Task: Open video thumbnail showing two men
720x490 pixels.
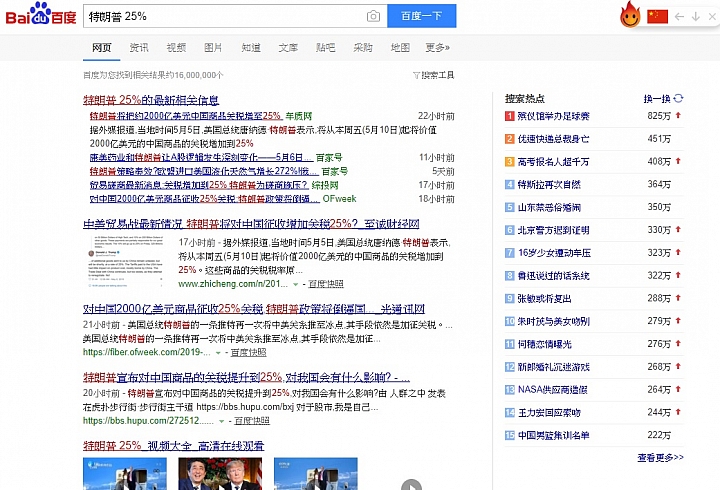Action: point(220,473)
